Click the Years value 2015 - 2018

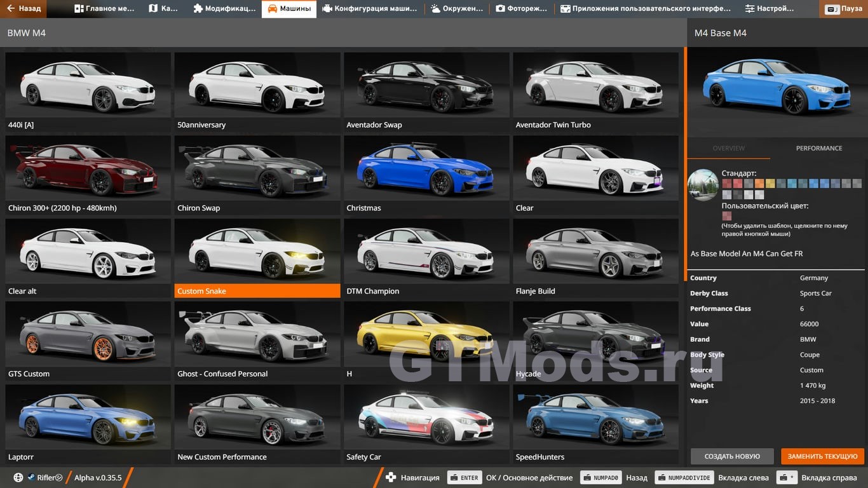point(818,401)
